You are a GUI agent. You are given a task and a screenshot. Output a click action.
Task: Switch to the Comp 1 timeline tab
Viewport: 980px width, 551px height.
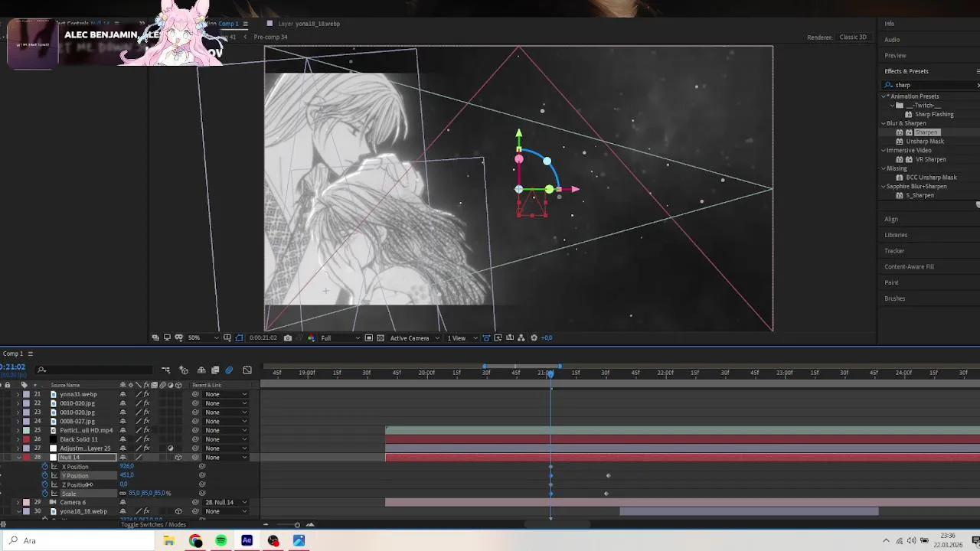(13, 354)
